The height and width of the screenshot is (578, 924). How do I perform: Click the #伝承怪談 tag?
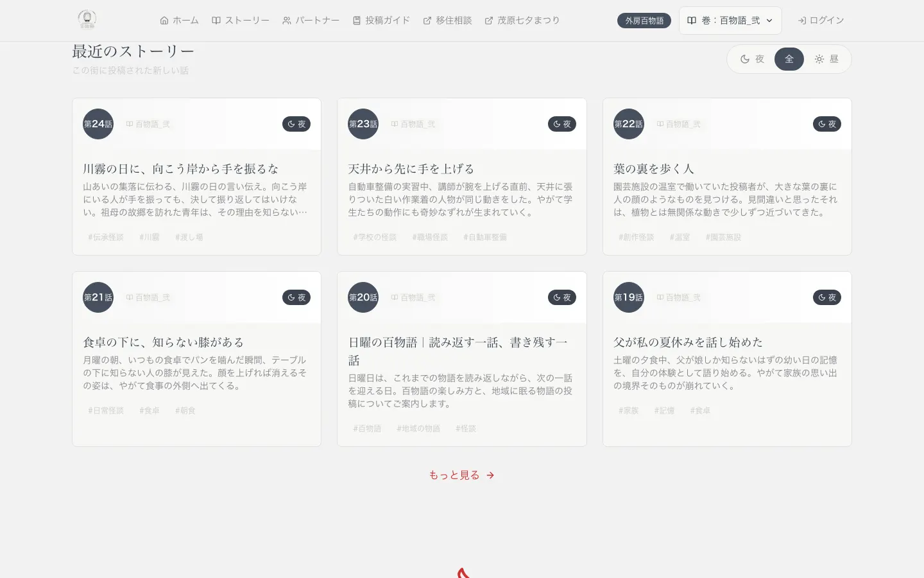pos(106,237)
